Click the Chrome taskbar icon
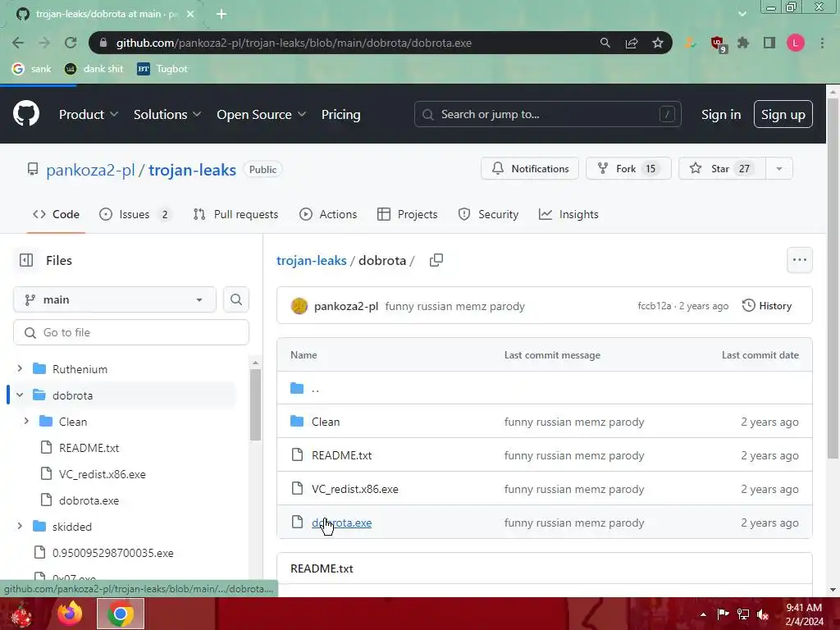The image size is (840, 630). [x=121, y=614]
